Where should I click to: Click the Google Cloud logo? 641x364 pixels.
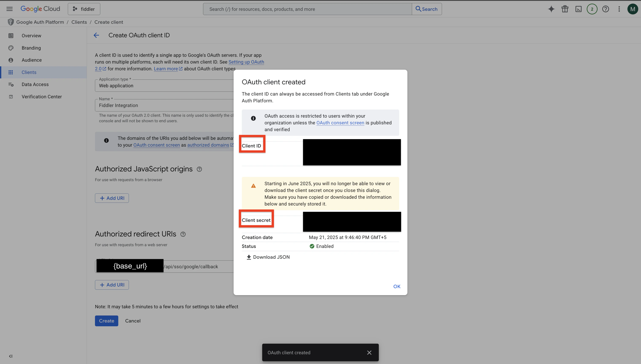point(40,9)
